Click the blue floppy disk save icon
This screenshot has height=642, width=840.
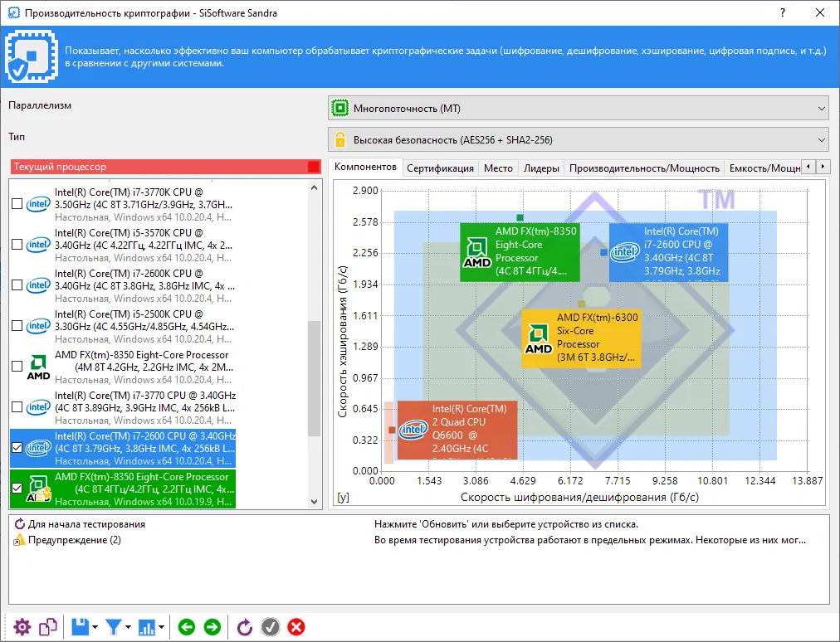[x=81, y=627]
